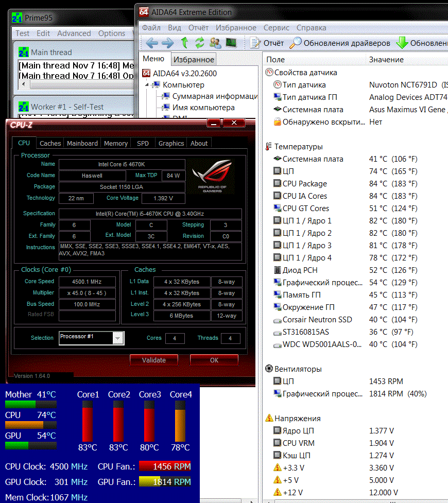Click the Отчёт report toolbar button
448x503 pixels.
coord(267,43)
